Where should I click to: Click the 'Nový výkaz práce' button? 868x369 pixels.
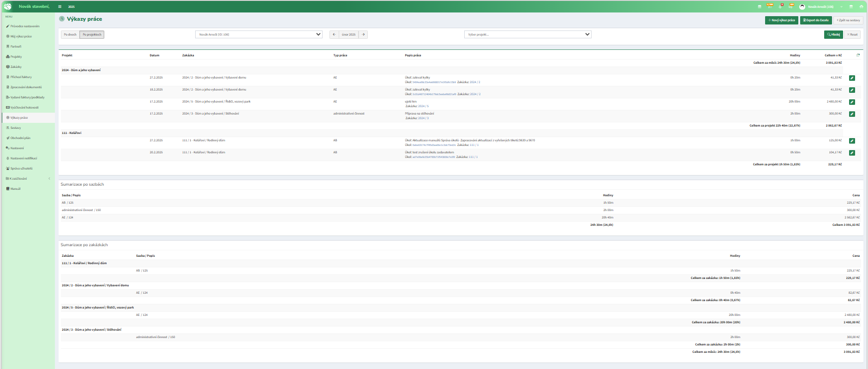tap(782, 20)
